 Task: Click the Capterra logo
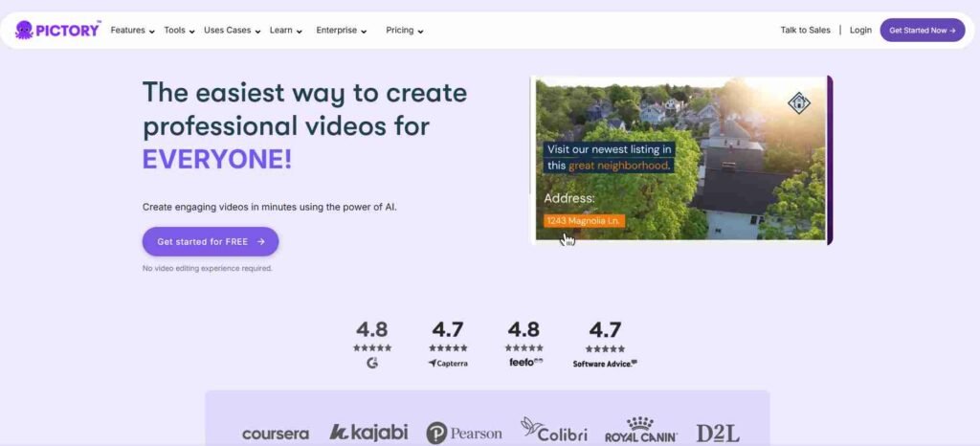448,363
